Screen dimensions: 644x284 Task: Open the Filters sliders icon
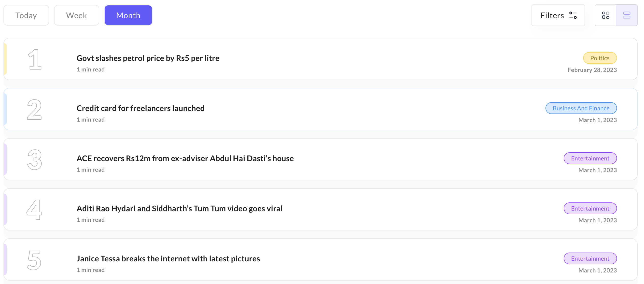[x=573, y=15]
